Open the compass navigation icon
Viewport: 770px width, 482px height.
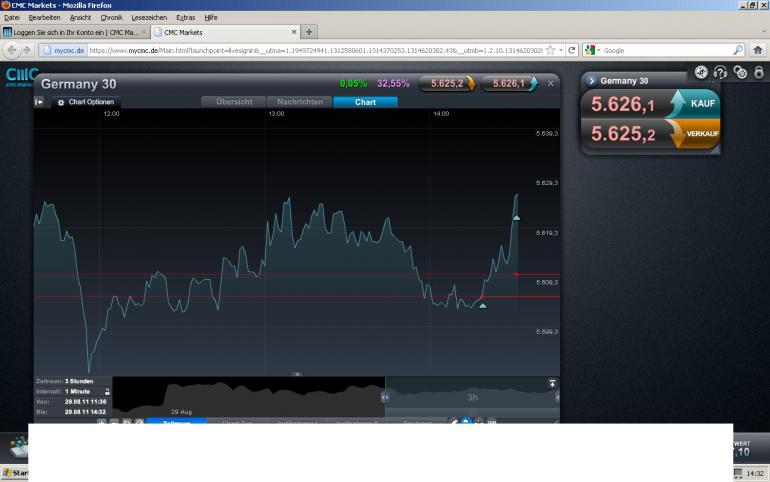point(701,73)
